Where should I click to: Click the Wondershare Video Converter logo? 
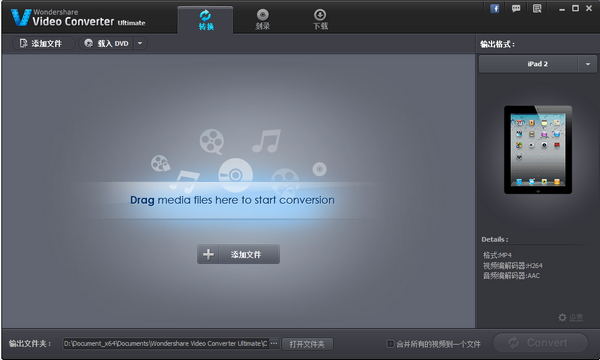pyautogui.click(x=78, y=18)
